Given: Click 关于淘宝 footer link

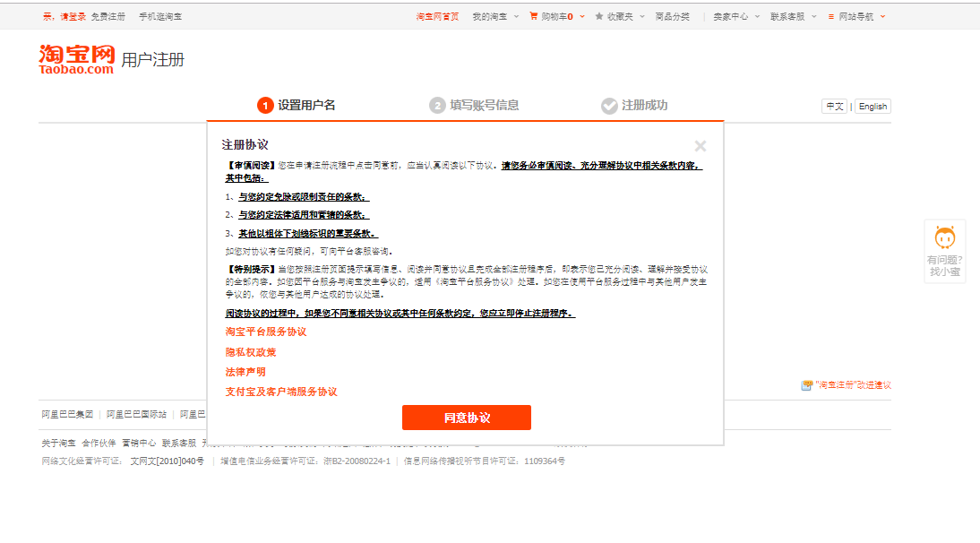Looking at the screenshot, I should [x=58, y=443].
